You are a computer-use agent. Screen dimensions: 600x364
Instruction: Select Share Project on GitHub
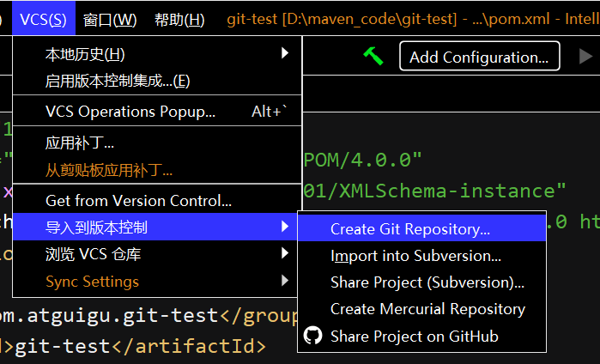point(414,336)
